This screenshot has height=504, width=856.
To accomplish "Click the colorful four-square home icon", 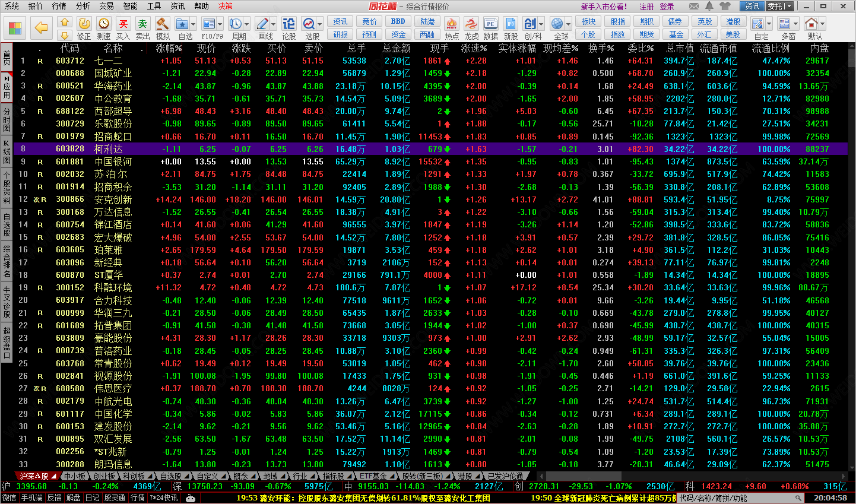I will pos(15,27).
